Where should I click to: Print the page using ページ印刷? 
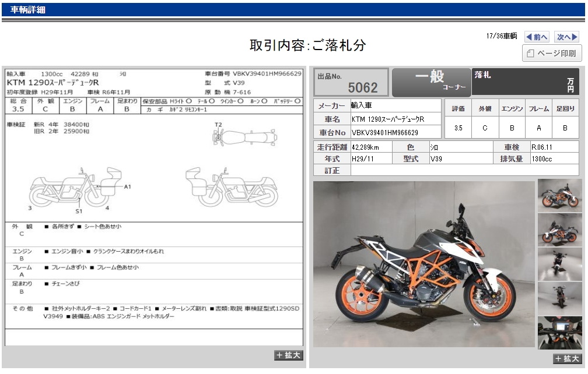(x=551, y=54)
